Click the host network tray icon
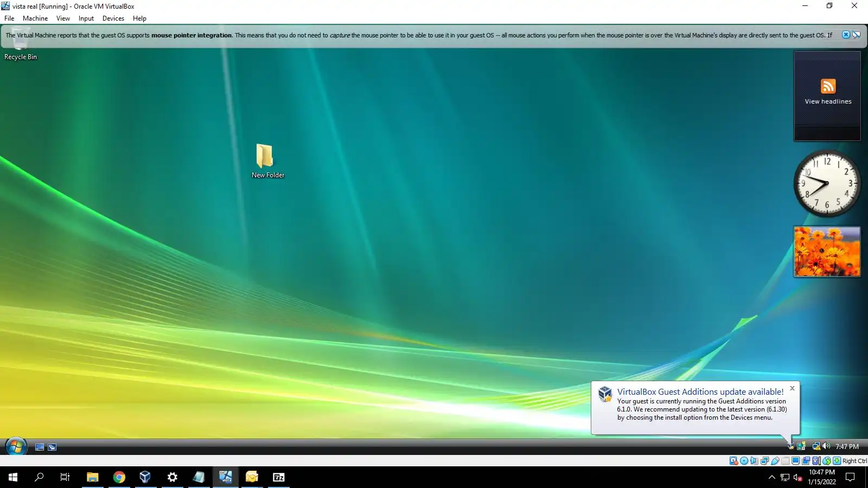Image resolution: width=868 pixels, height=488 pixels. click(784, 477)
